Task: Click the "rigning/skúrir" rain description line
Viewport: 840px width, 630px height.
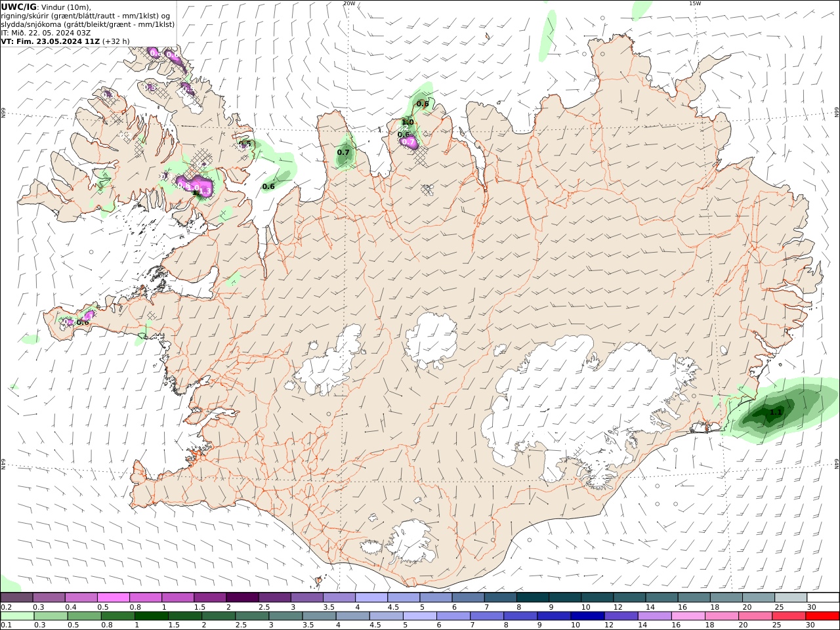Action: click(x=85, y=16)
